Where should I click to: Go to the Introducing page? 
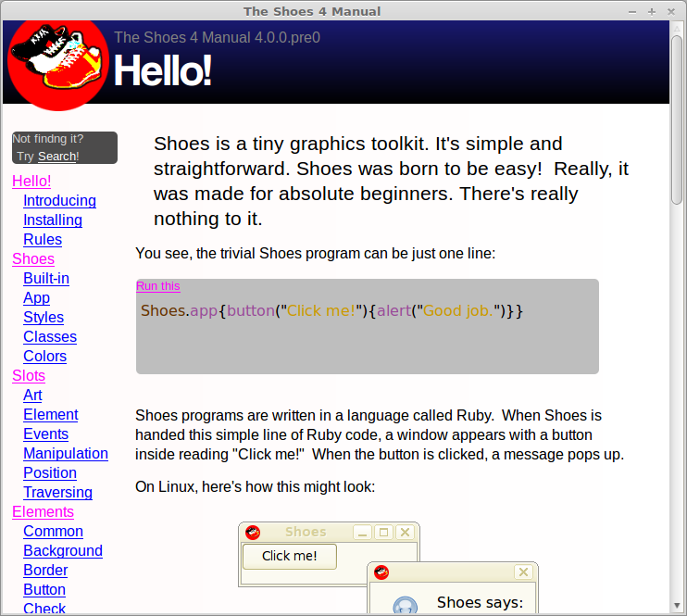[59, 200]
